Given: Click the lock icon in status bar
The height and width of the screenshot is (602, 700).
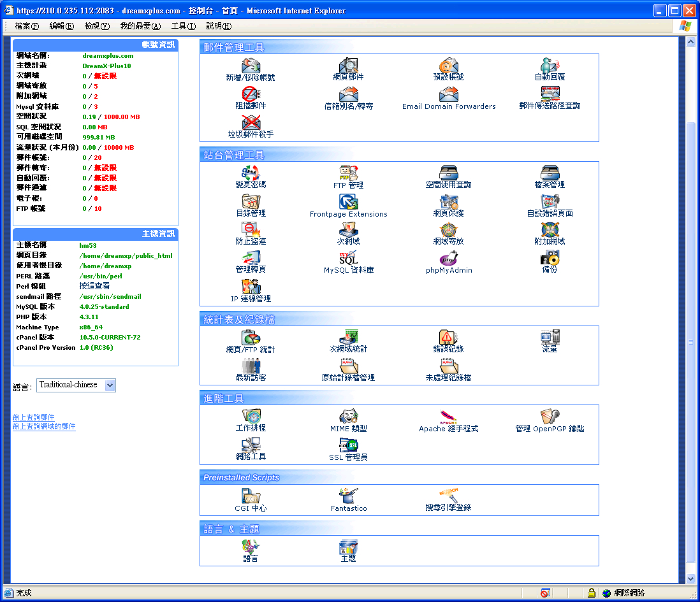Looking at the screenshot, I should click(591, 593).
